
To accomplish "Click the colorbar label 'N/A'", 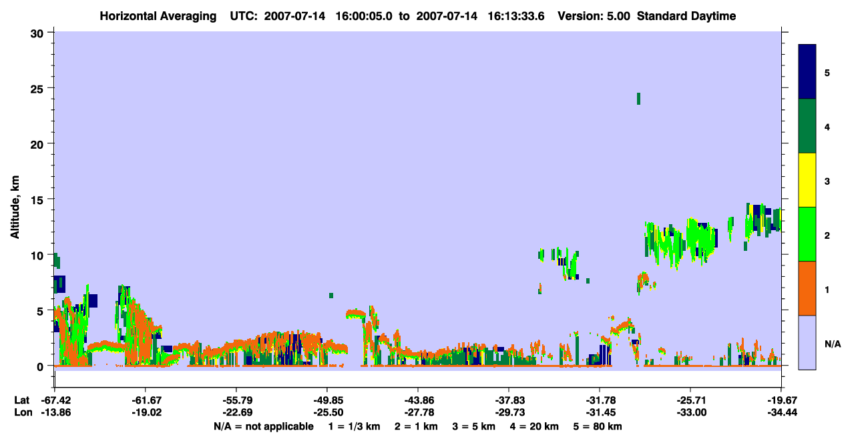I will 832,344.
